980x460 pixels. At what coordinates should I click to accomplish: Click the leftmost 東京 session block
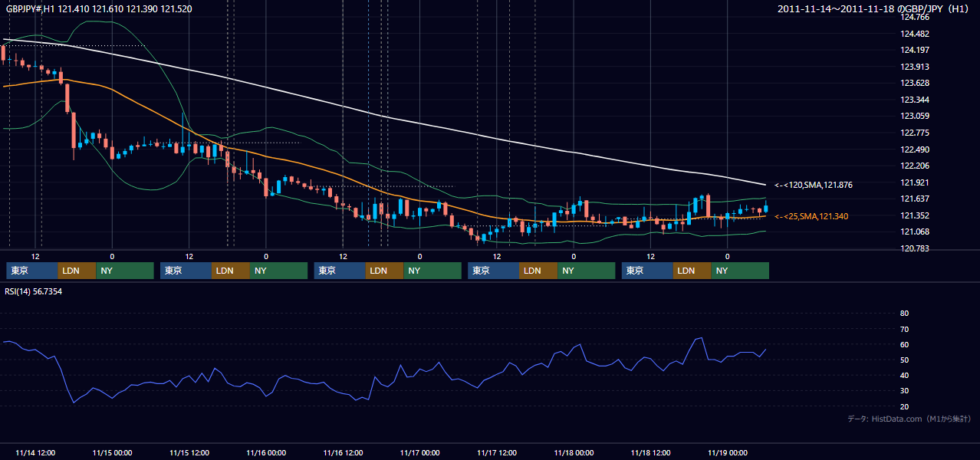(32, 271)
